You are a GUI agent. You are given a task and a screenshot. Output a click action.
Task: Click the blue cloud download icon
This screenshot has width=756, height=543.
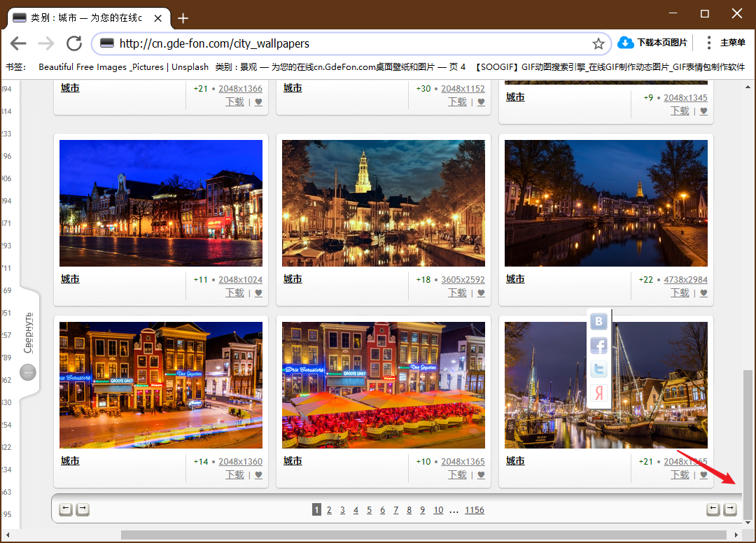pyautogui.click(x=625, y=43)
